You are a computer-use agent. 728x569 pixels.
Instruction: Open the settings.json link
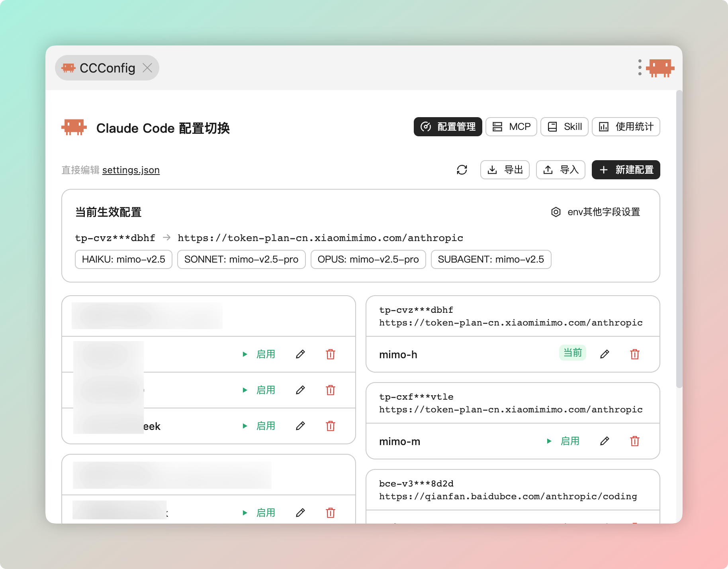click(x=131, y=170)
